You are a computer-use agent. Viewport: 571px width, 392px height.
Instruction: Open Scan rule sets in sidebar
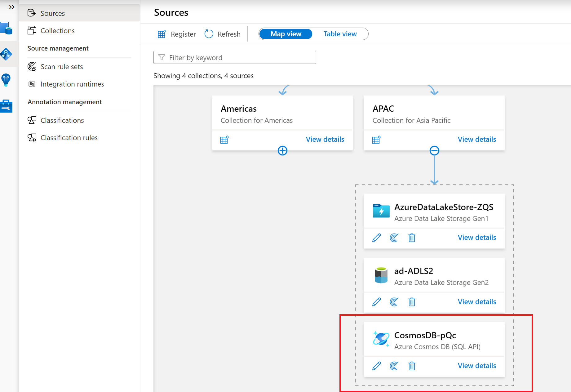(x=62, y=67)
